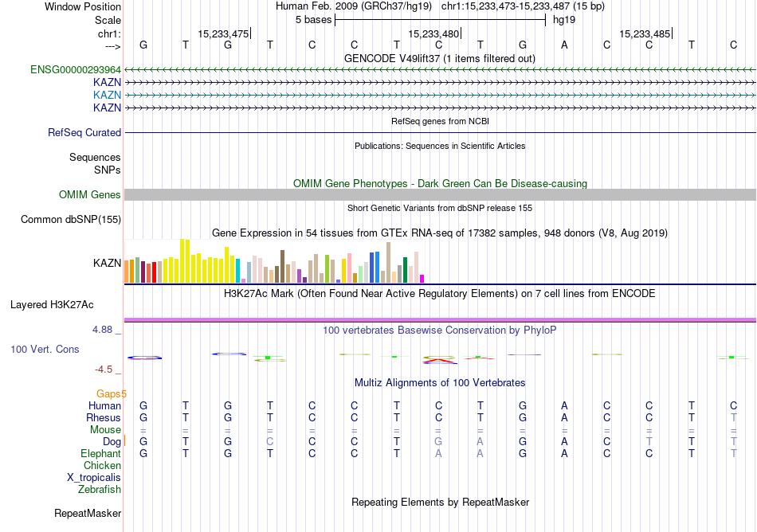Click the GTEx Gene Expression track title
757x532 pixels.
click(x=439, y=233)
